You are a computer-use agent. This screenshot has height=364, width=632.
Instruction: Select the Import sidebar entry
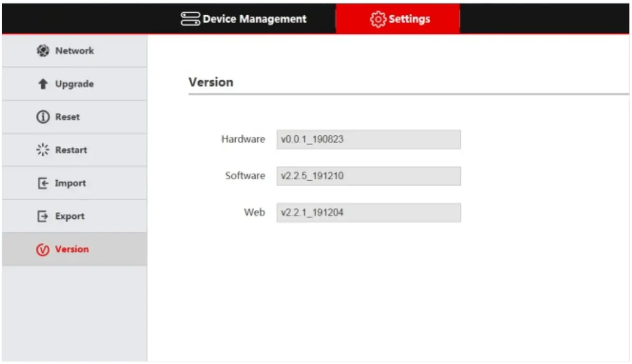69,183
